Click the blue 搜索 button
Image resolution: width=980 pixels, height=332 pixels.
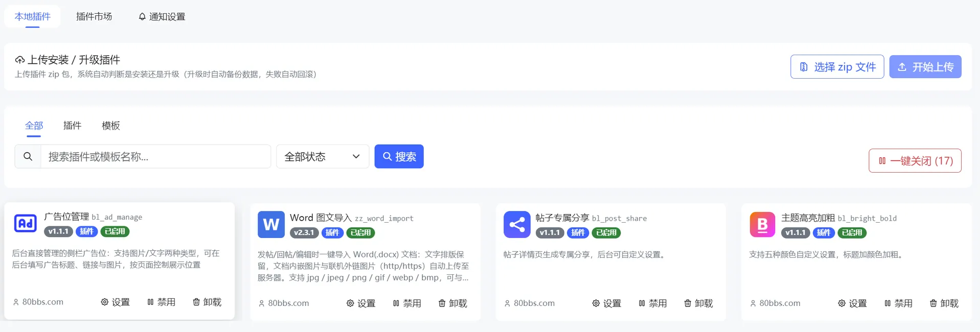(x=399, y=156)
